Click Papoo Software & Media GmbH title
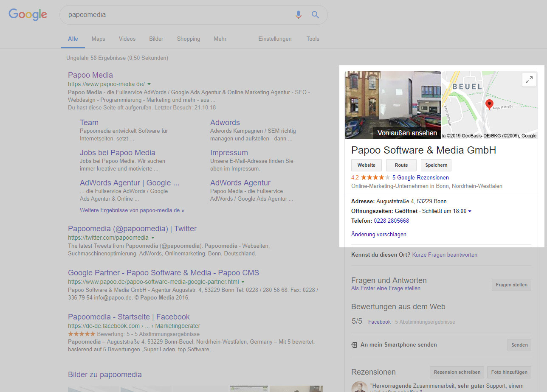This screenshot has width=547, height=392. 423,150
